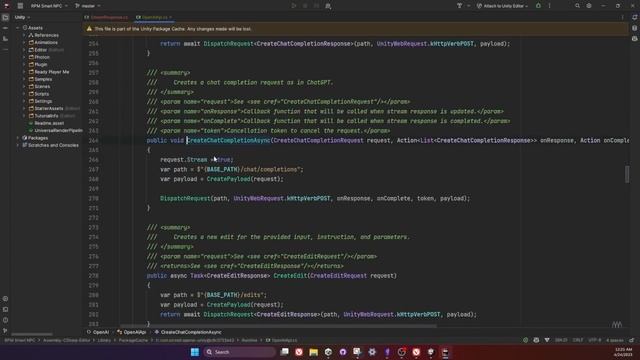Select the StarterAssets folder
Image resolution: width=640 pixels, height=360 pixels.
coord(46,109)
